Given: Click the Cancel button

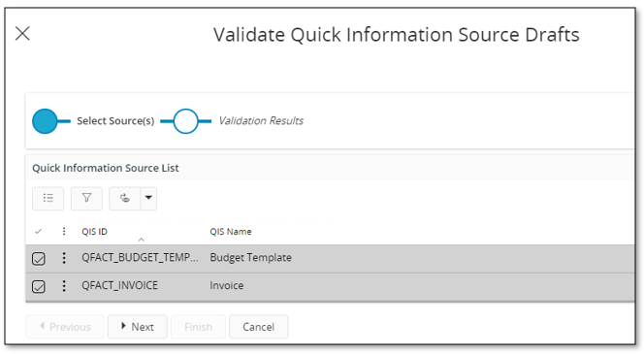Looking at the screenshot, I should click(258, 327).
